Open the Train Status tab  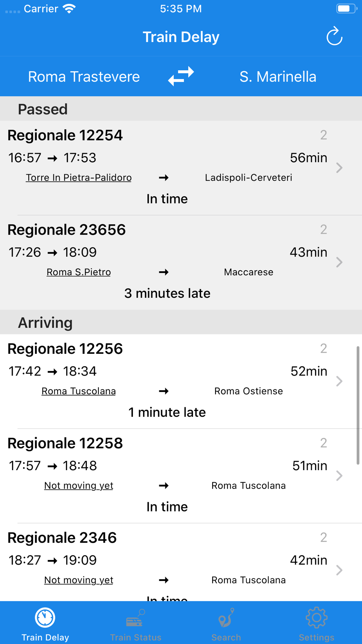[136, 624]
